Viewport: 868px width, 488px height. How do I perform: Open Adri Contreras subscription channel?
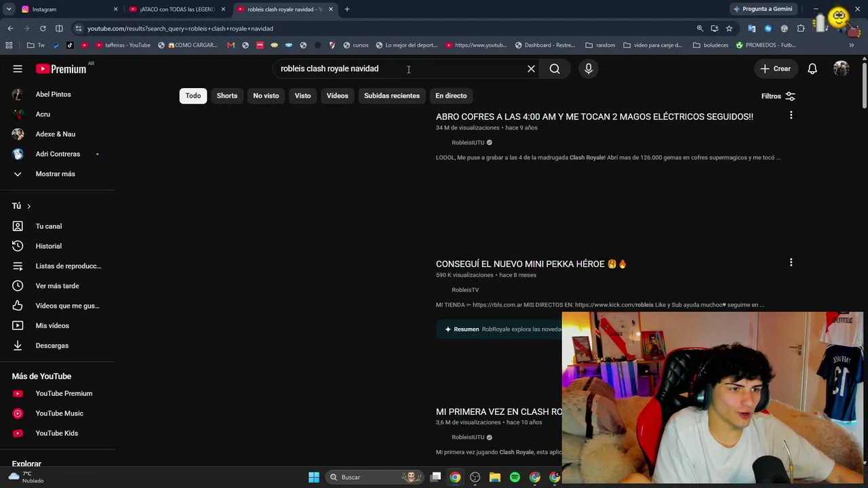(57, 154)
